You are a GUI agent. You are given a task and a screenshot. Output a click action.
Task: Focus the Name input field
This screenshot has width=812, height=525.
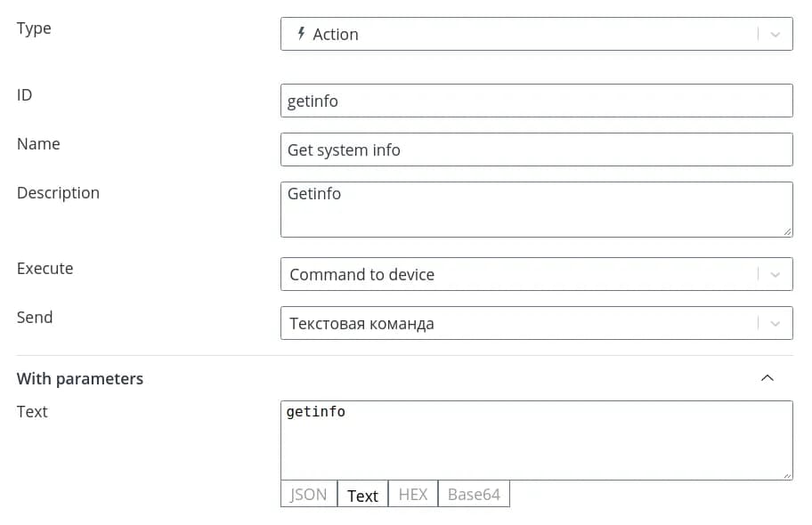[x=536, y=149]
